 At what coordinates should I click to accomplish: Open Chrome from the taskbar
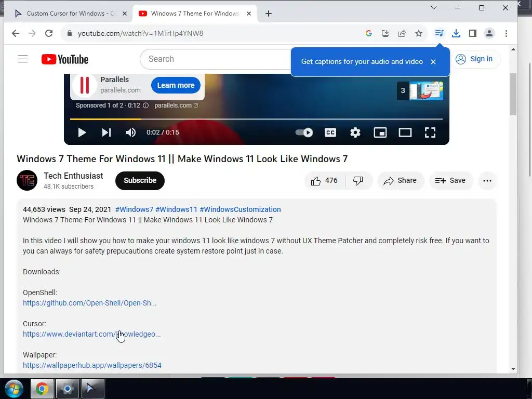42,389
